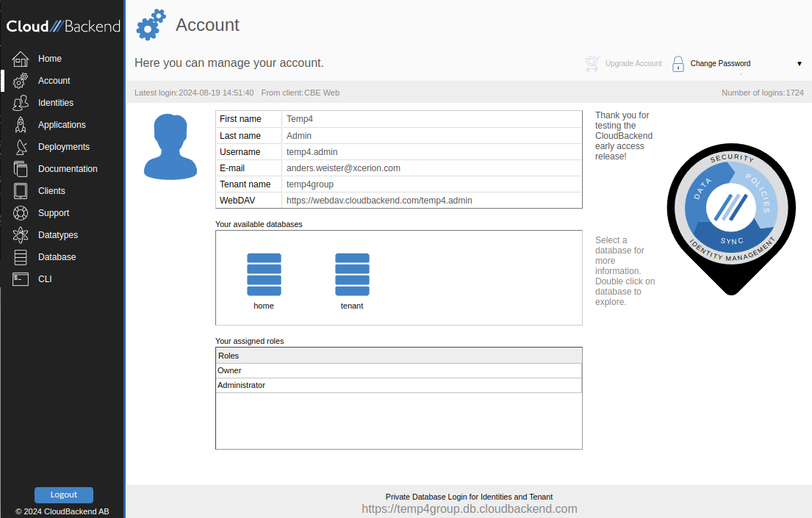Click the Identities people icon
Viewport: 812px width, 518px height.
20,103
